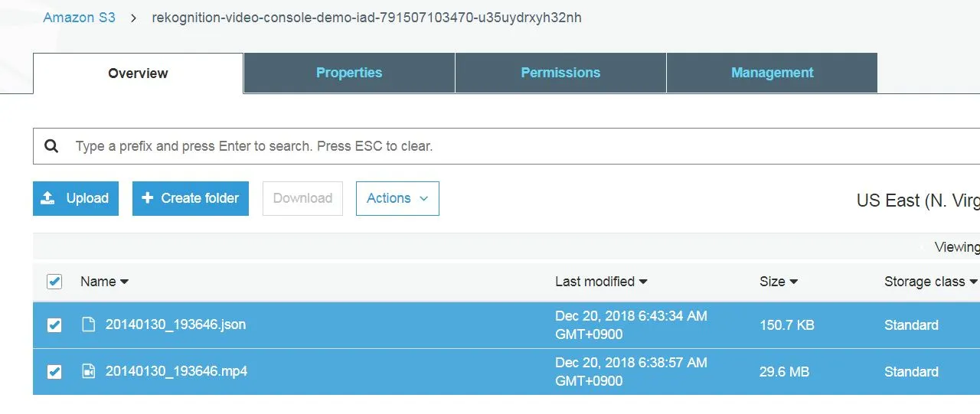The height and width of the screenshot is (414, 980).
Task: Sort by Last modified column arrow
Action: (x=643, y=282)
